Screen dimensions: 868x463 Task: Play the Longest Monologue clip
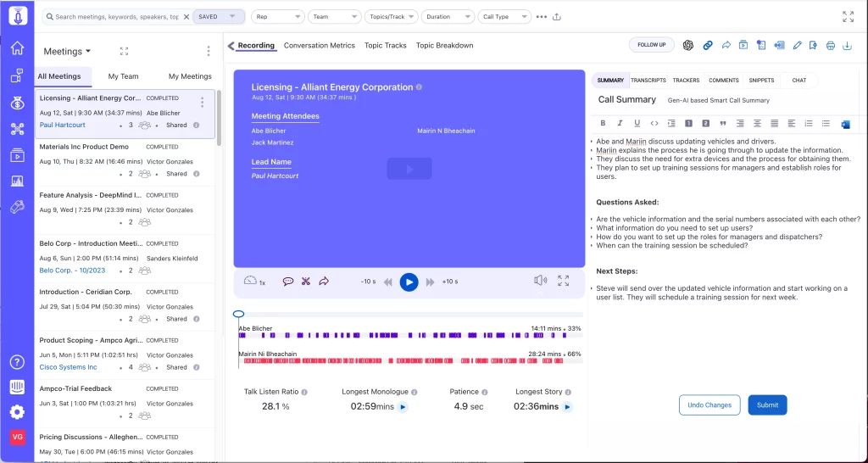[403, 407]
